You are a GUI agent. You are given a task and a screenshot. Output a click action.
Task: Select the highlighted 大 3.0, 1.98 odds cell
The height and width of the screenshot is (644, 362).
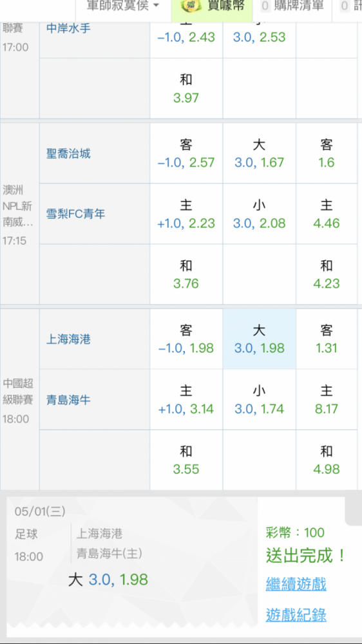[260, 339]
